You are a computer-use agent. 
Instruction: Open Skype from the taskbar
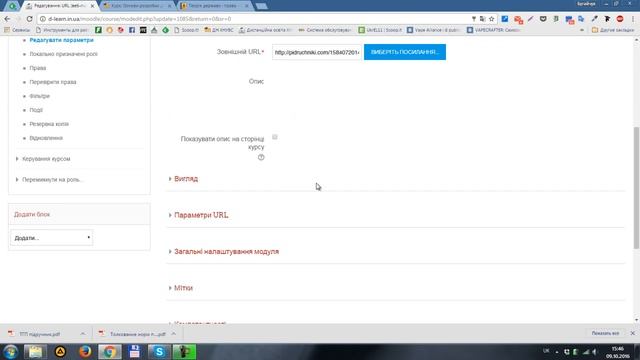click(159, 351)
